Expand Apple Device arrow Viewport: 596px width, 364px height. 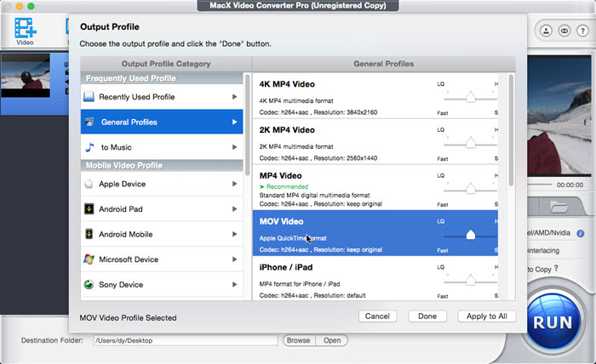pyautogui.click(x=234, y=184)
